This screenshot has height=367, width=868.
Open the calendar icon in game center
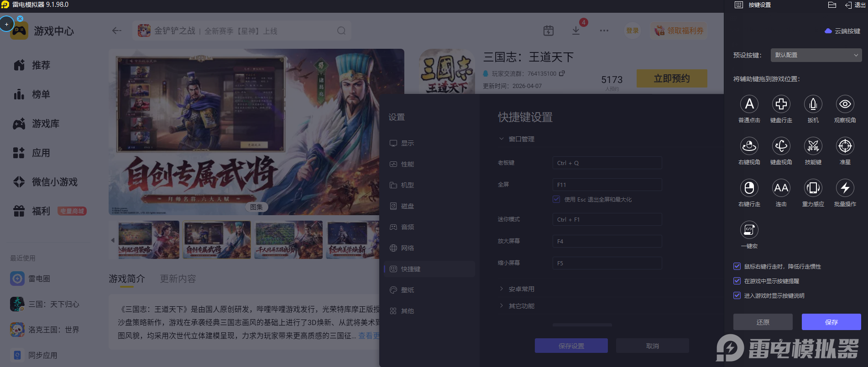point(549,31)
